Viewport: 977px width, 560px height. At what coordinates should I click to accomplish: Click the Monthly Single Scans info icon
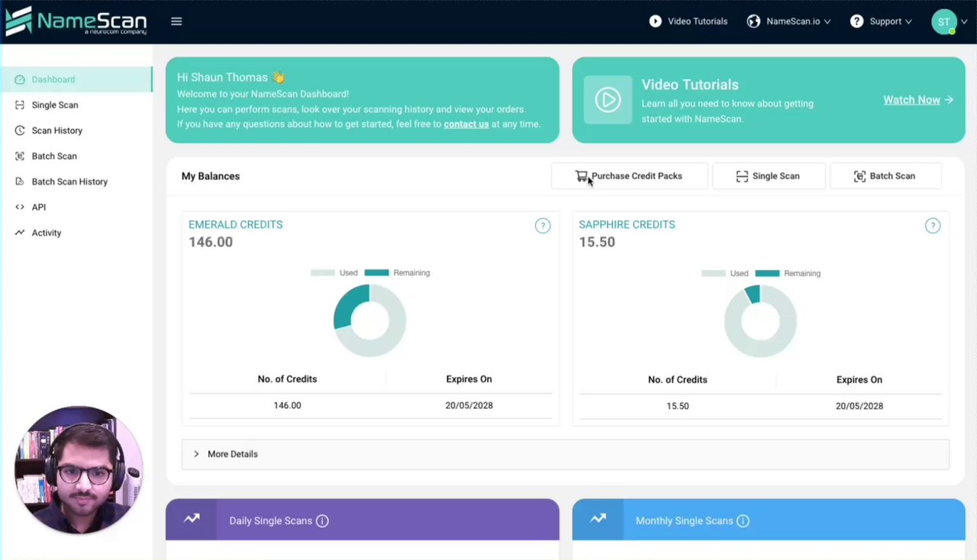pos(743,521)
